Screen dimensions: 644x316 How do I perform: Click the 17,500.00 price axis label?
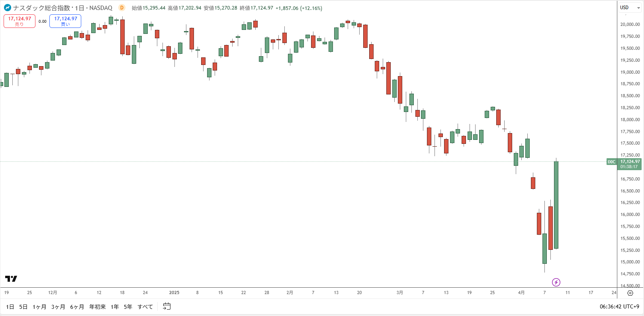click(630, 143)
